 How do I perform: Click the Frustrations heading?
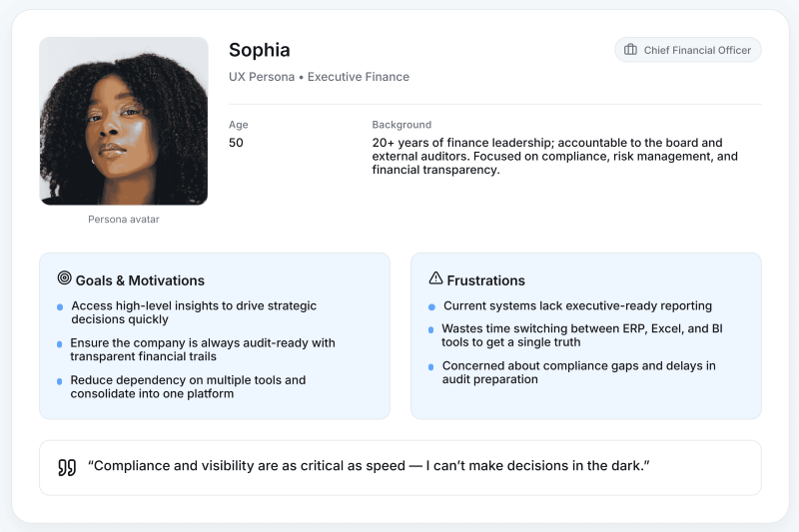click(x=485, y=280)
